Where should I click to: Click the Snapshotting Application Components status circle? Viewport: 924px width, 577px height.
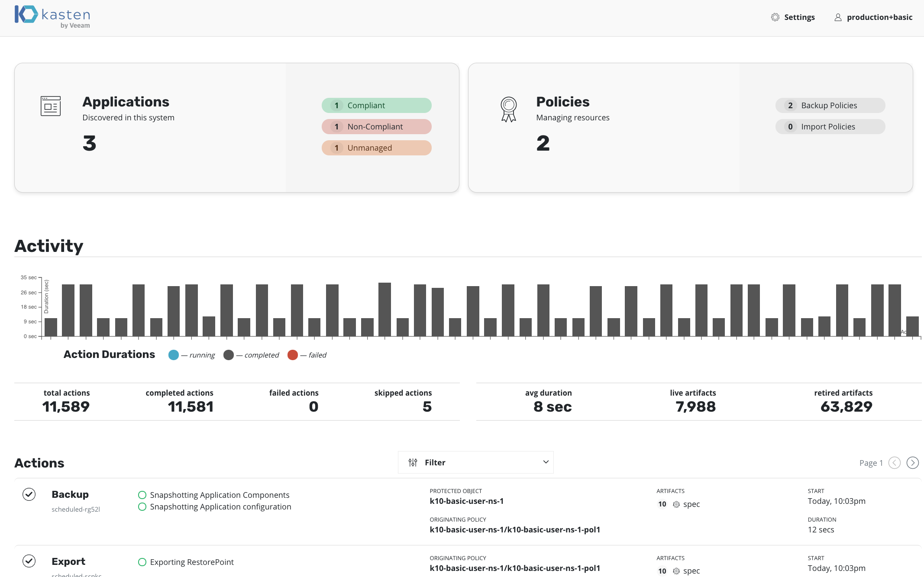[142, 495]
